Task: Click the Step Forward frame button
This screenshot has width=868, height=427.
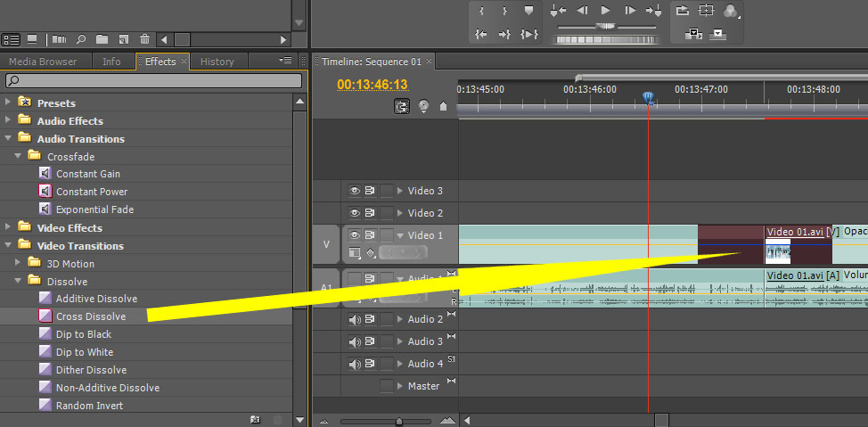Action: (630, 10)
